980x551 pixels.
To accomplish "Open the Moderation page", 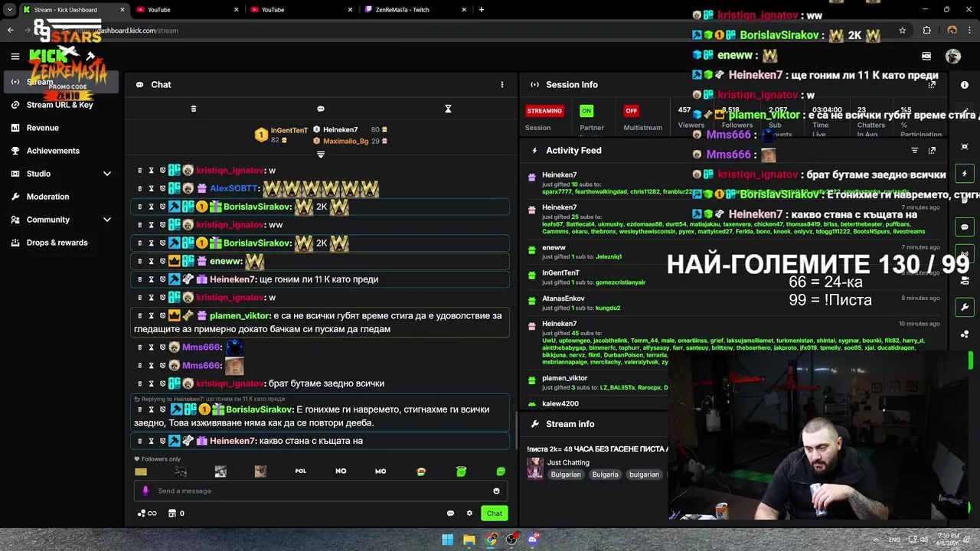I will point(47,197).
